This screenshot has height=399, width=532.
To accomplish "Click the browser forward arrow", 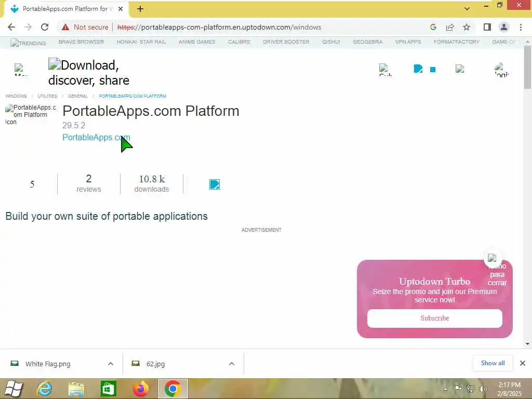I will pos(28,27).
